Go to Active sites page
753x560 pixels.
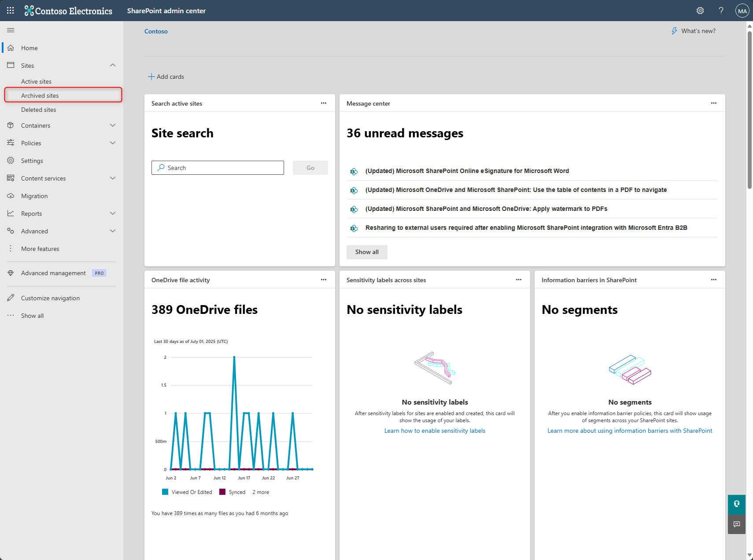coord(37,81)
